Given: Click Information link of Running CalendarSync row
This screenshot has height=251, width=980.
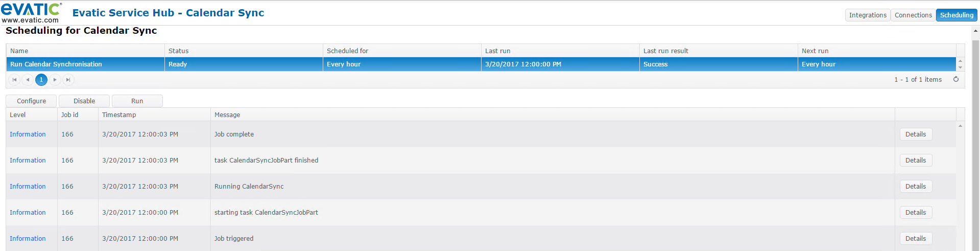Looking at the screenshot, I should (x=28, y=187).
